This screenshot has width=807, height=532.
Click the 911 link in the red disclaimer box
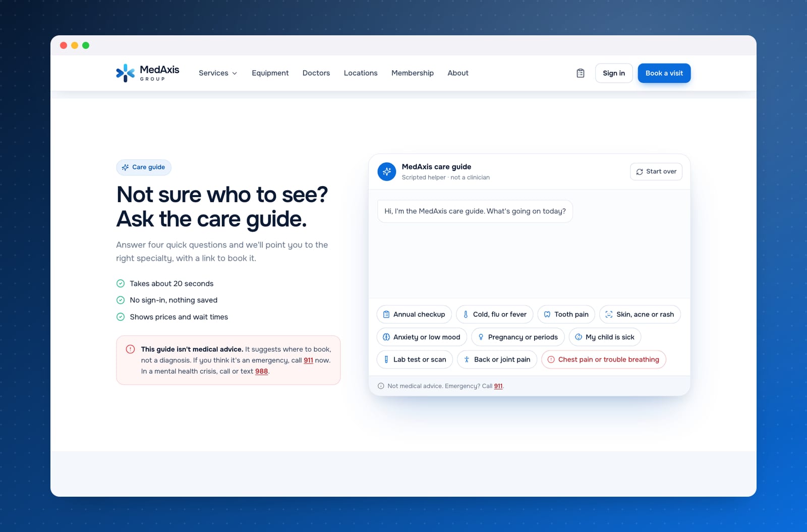(308, 361)
